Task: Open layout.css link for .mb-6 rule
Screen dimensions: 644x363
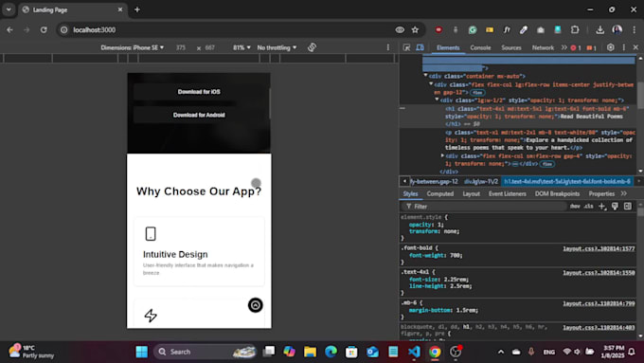Action: click(x=599, y=303)
